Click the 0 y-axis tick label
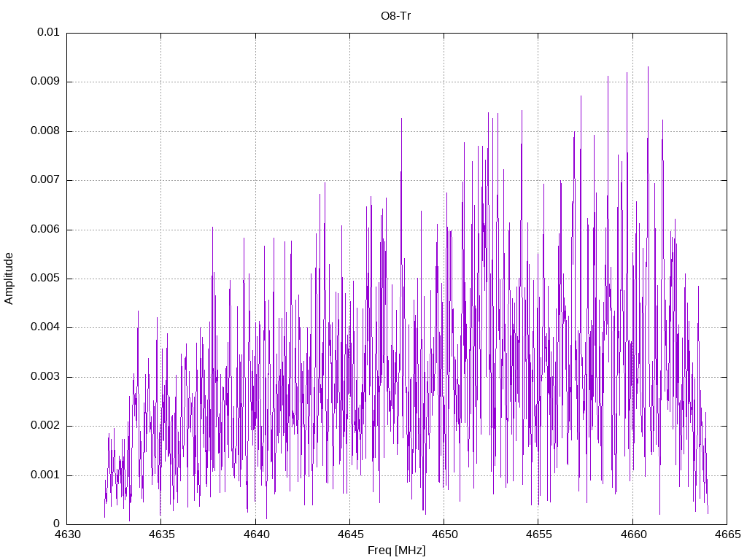747x560 pixels. pyautogui.click(x=57, y=524)
